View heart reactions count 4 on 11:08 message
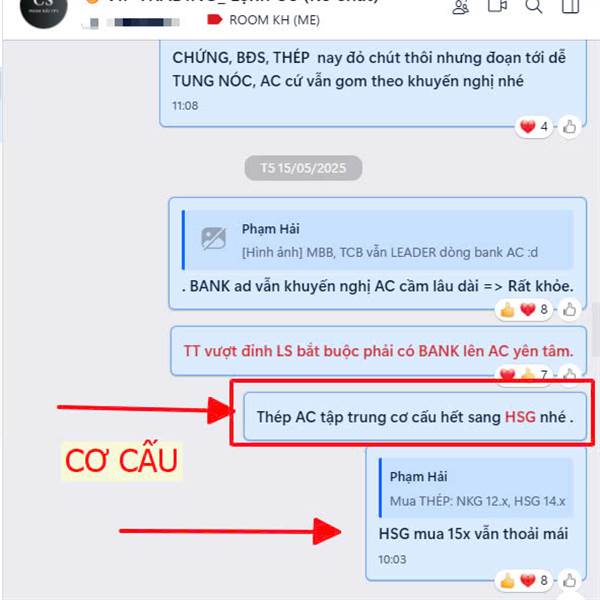Screen dimensions: 600x600 point(535,127)
